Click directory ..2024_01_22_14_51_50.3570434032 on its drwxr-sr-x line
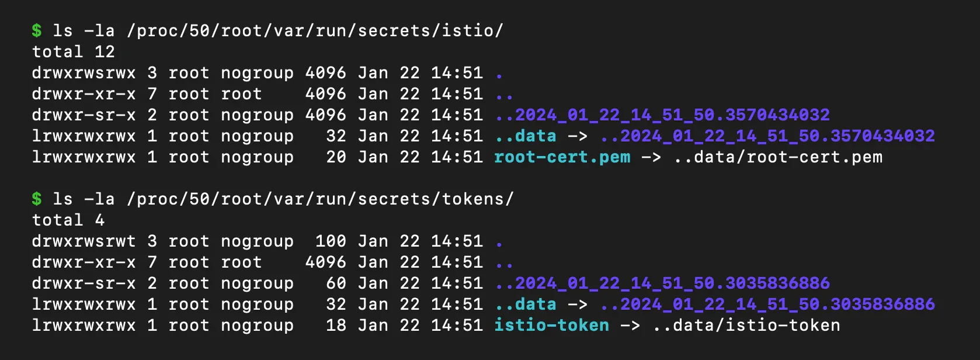 (662, 115)
